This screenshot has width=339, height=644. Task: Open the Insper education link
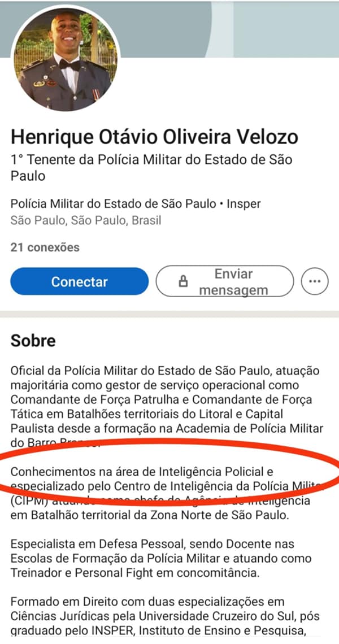(x=244, y=203)
